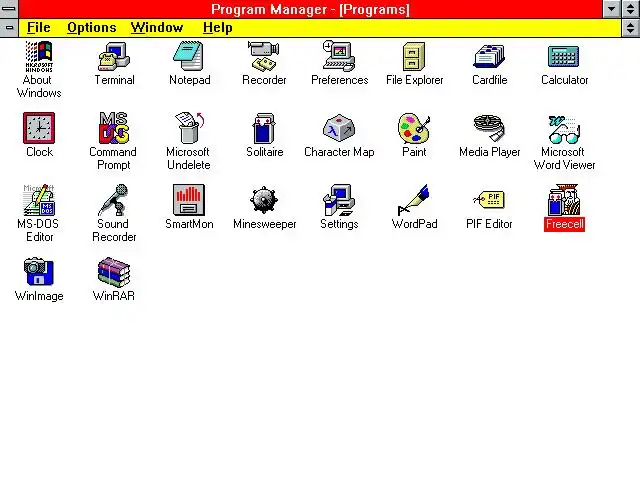Click the Microsoft Undelete icon
This screenshot has height=480, width=640.
(x=189, y=128)
